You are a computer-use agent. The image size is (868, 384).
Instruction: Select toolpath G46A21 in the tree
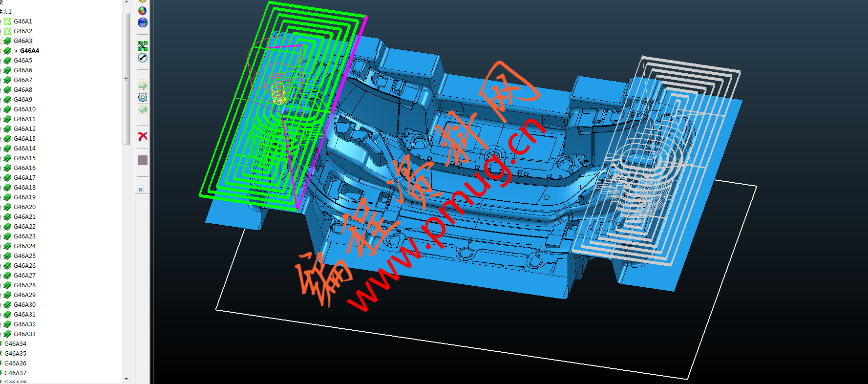click(24, 217)
